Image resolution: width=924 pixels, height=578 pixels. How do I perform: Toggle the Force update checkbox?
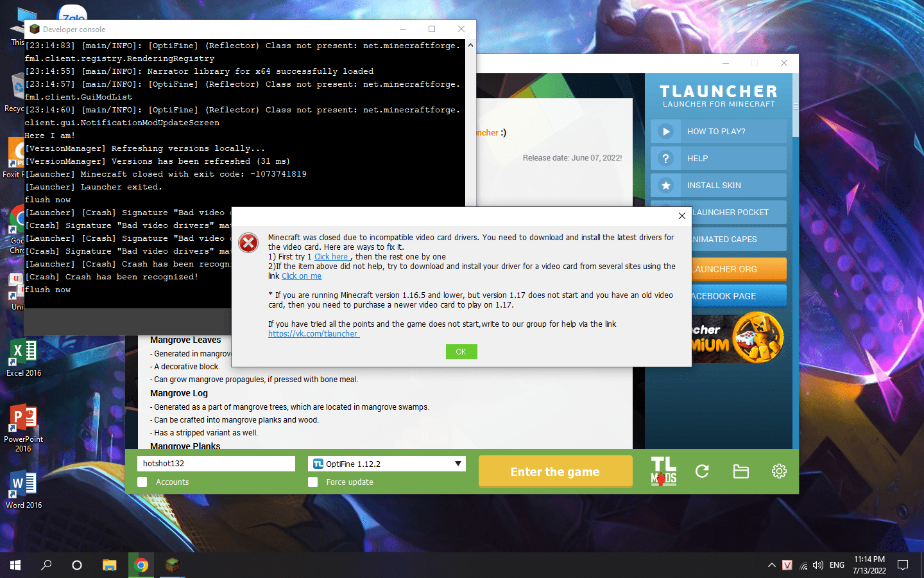313,482
